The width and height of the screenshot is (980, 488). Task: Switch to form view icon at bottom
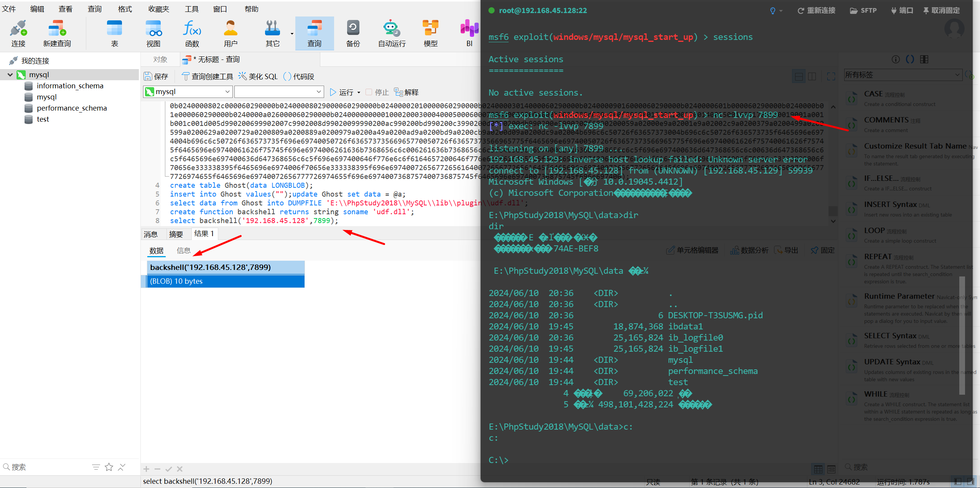[831, 469]
